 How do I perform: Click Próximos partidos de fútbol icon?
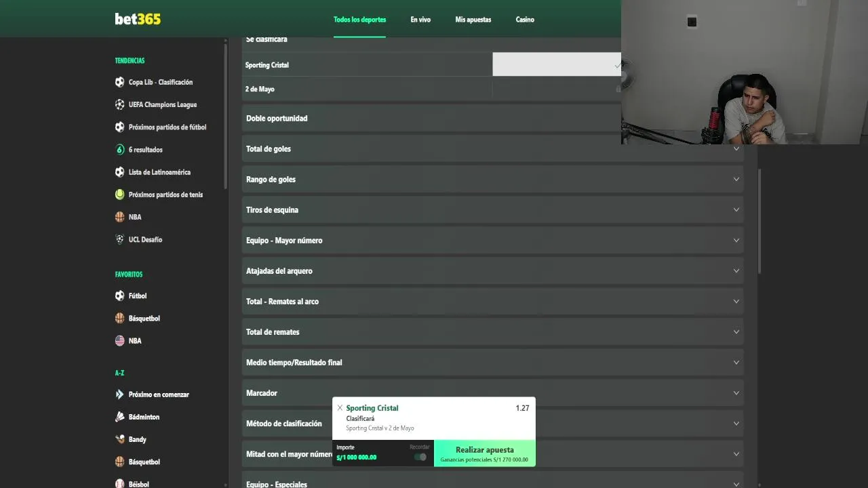[120, 127]
